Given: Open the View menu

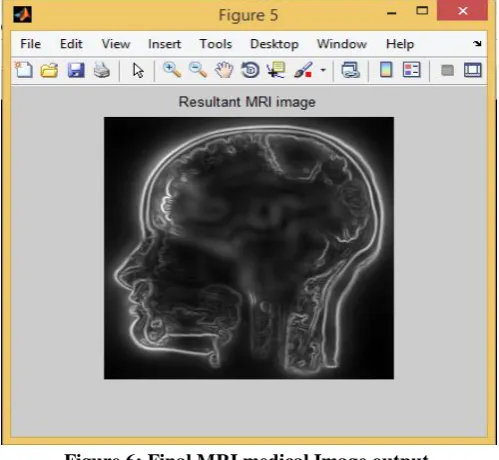Looking at the screenshot, I should pyautogui.click(x=116, y=44).
